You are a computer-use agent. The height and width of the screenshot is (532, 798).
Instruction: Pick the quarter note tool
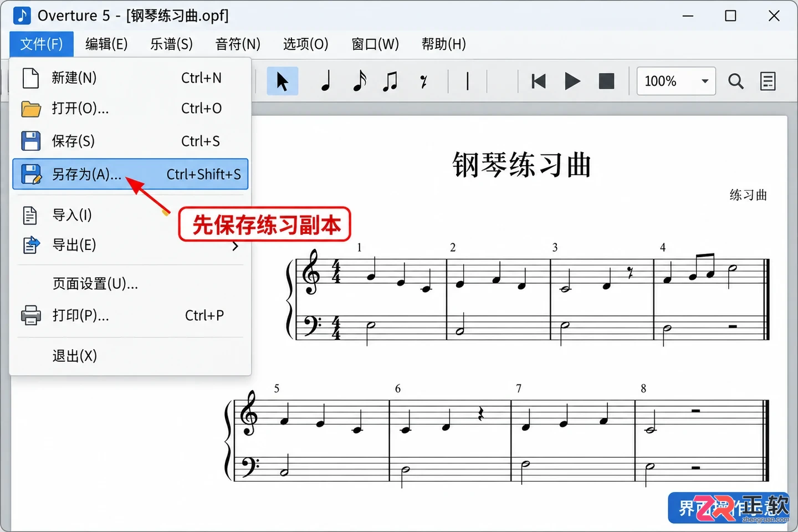pyautogui.click(x=326, y=81)
